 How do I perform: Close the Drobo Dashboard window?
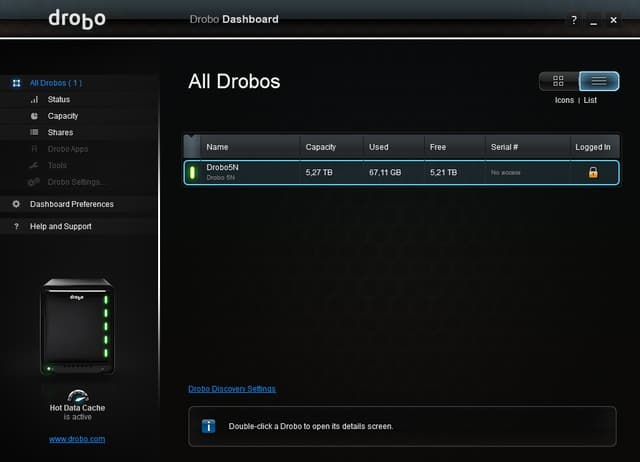[613, 20]
